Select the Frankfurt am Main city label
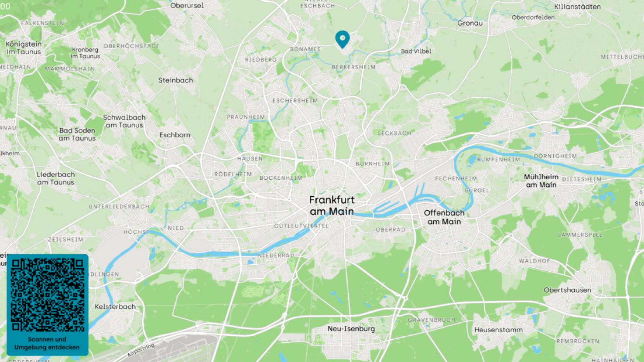Image resolution: width=644 pixels, height=362 pixels. (332, 206)
